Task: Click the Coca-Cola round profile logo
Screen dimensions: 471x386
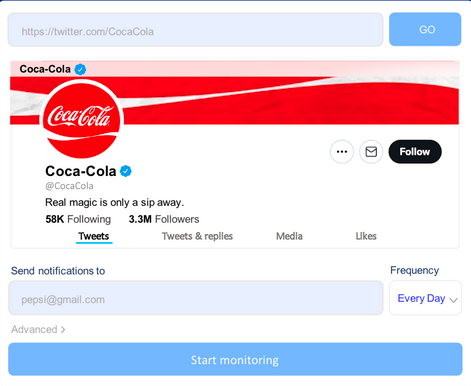Action: (x=82, y=119)
